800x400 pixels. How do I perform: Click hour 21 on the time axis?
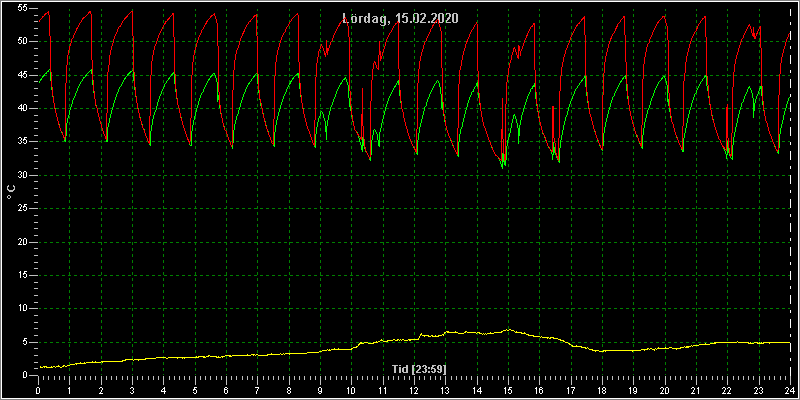[696, 391]
